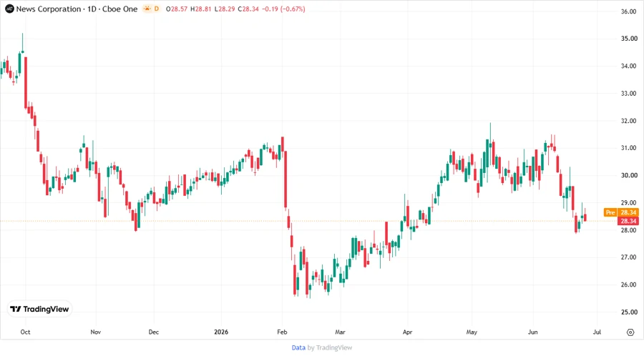Screen dimensions: 644x356
Task: Click the 35.00 price axis label
Action: coord(629,39)
